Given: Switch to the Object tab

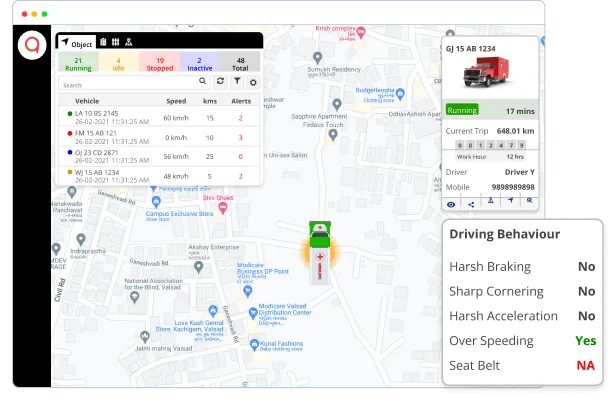Looking at the screenshot, I should (76, 43).
